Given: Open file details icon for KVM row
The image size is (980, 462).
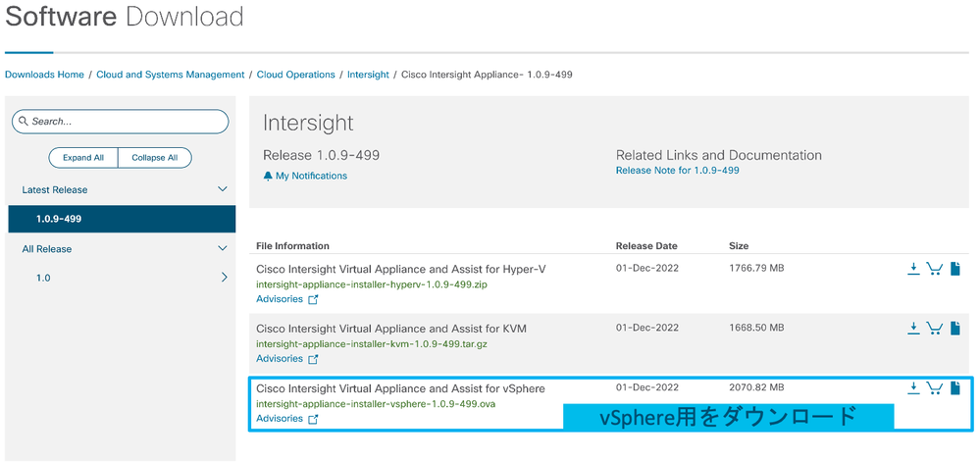Looking at the screenshot, I should coord(955,329).
